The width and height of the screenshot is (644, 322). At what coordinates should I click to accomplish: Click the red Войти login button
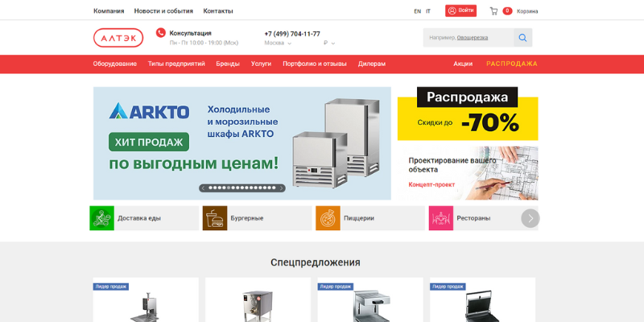(x=461, y=11)
